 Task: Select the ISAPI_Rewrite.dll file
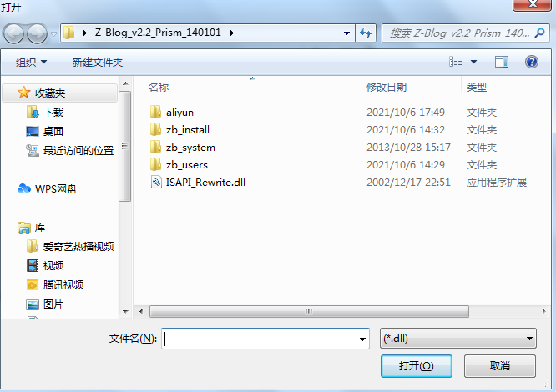coord(199,183)
